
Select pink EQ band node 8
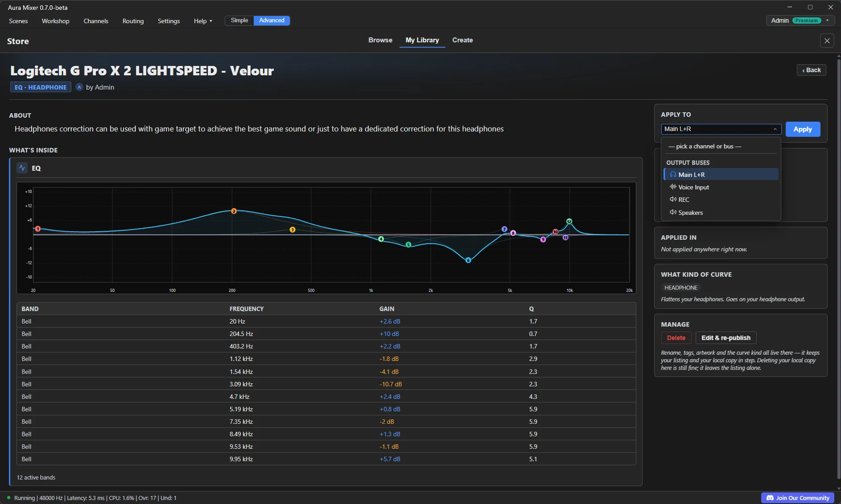point(513,233)
